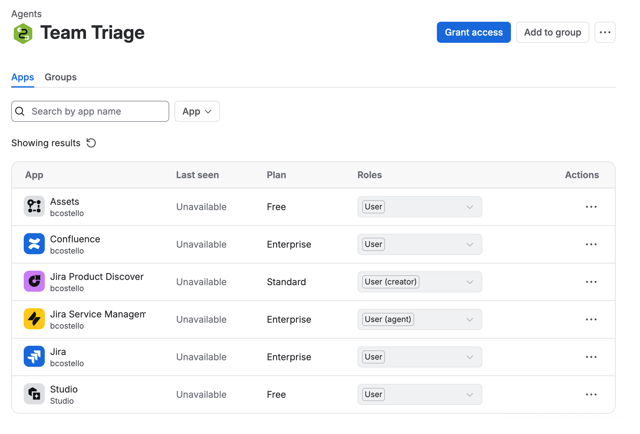Click the search magnifier icon
Viewport: 640px width, 434px height.
pyautogui.click(x=20, y=111)
